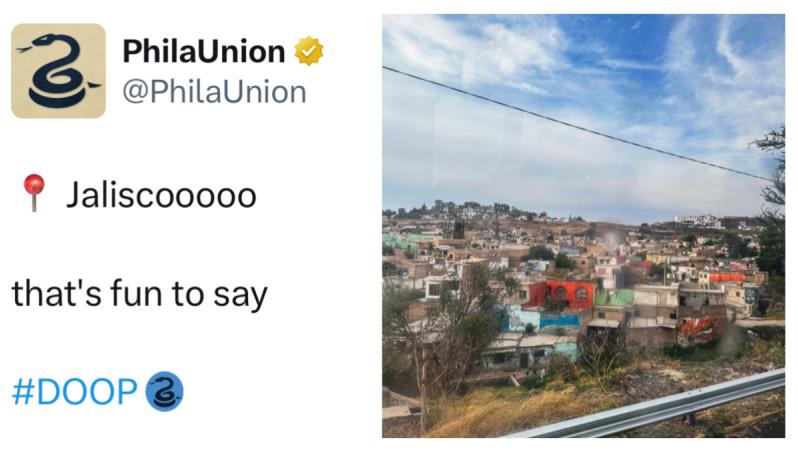
Task: Click the PhilaUnion snake profile avatar
Action: [58, 71]
